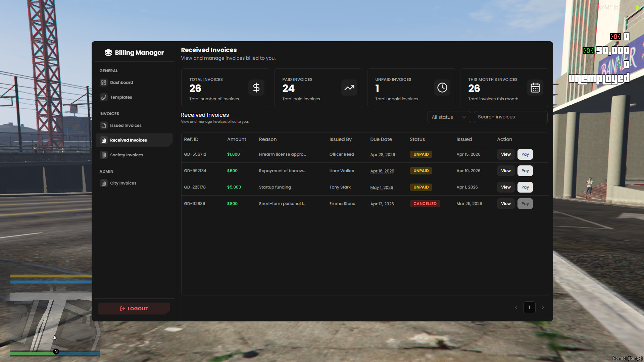View cancelled invoice GD-112839

tap(506, 204)
